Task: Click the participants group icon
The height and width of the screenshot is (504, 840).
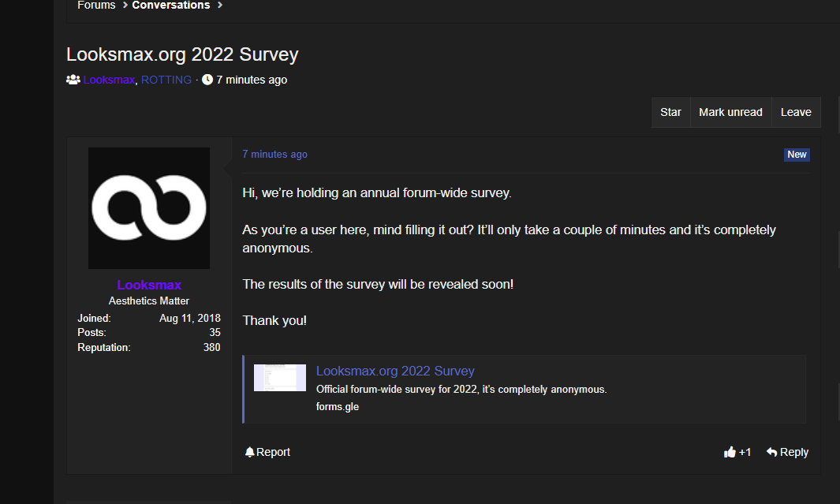Action: [73, 80]
